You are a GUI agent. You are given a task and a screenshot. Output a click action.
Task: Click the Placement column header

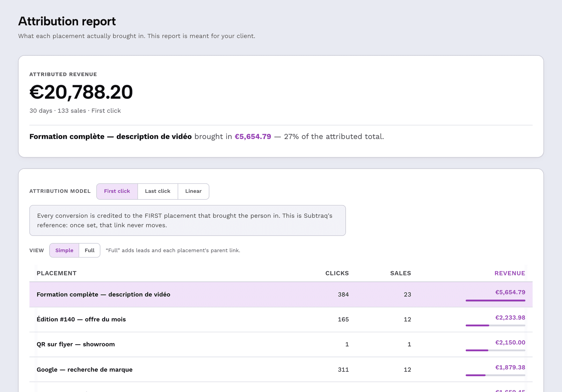click(x=57, y=273)
